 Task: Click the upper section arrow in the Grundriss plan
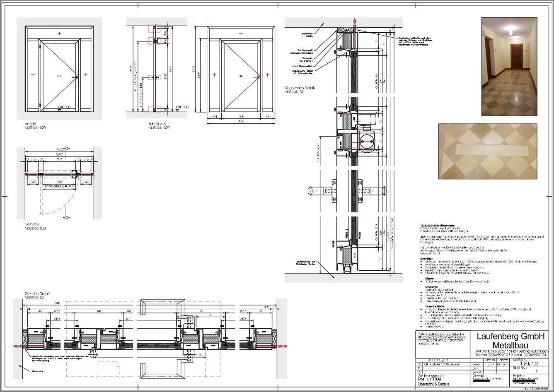pyautogui.click(x=68, y=148)
